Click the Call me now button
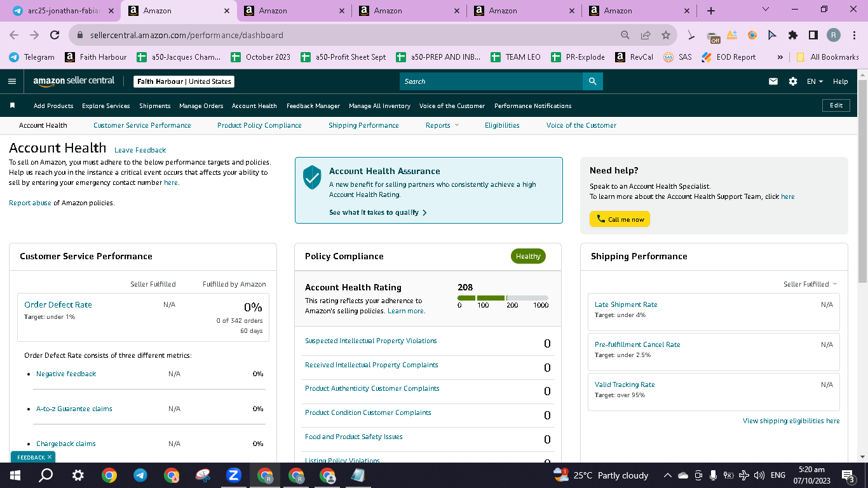868x488 pixels. click(620, 219)
